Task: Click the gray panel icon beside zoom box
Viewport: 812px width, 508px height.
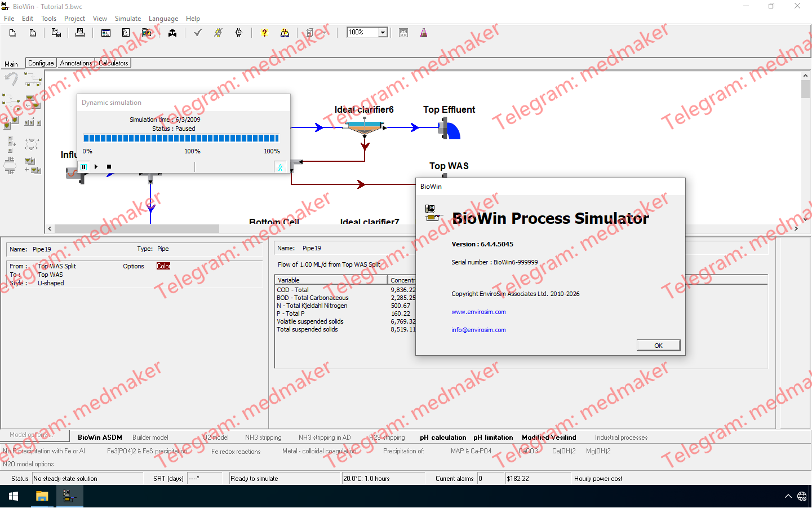Action: 403,33
